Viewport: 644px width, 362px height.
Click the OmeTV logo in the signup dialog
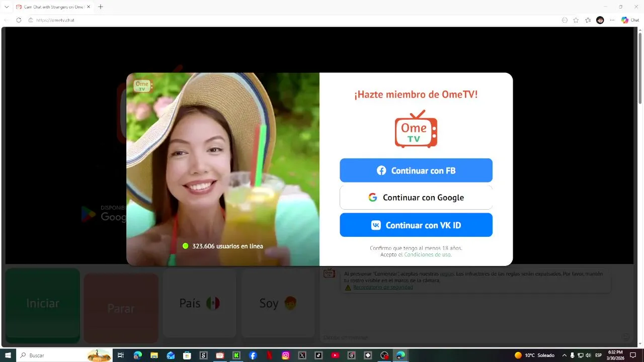[x=416, y=129]
